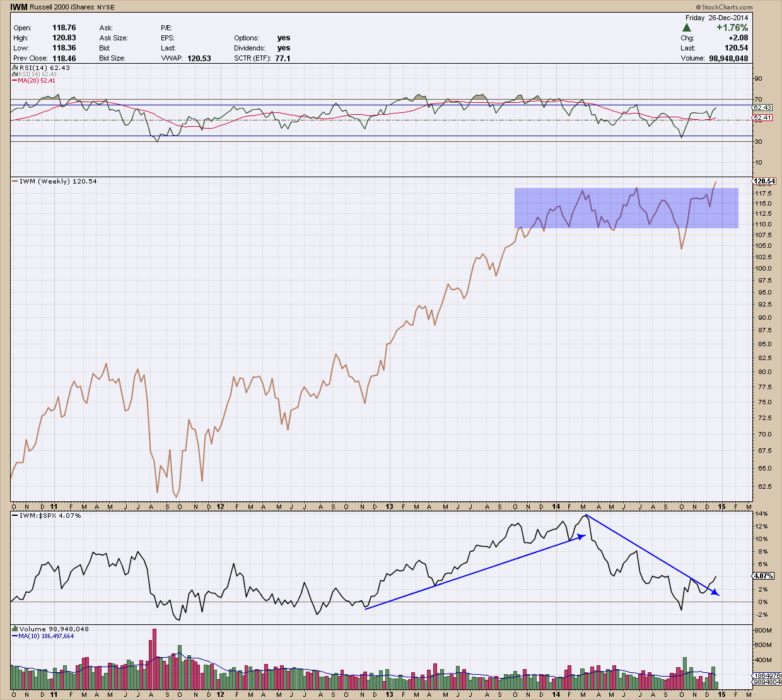Select the Chg value +2.08
The image size is (782, 700).
[x=738, y=38]
